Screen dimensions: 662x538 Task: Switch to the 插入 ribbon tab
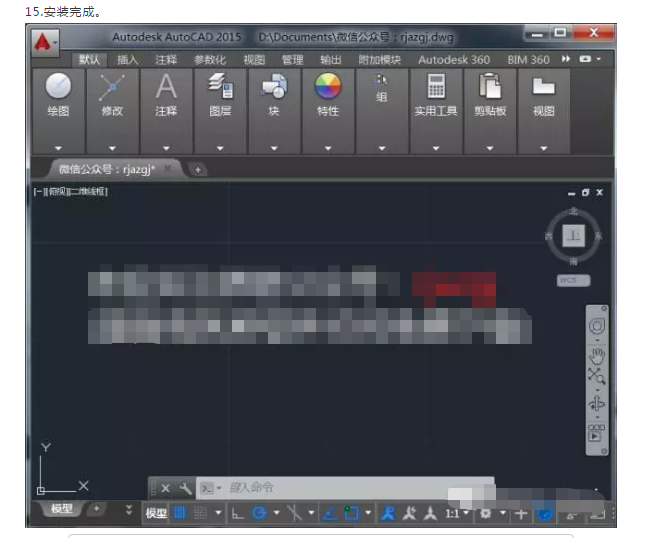point(128,60)
